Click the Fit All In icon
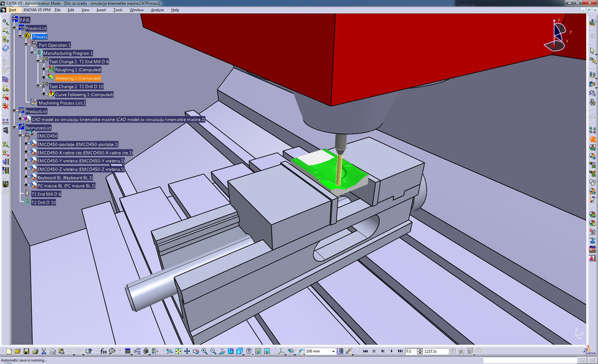The width and height of the screenshot is (598, 364). 178,350
